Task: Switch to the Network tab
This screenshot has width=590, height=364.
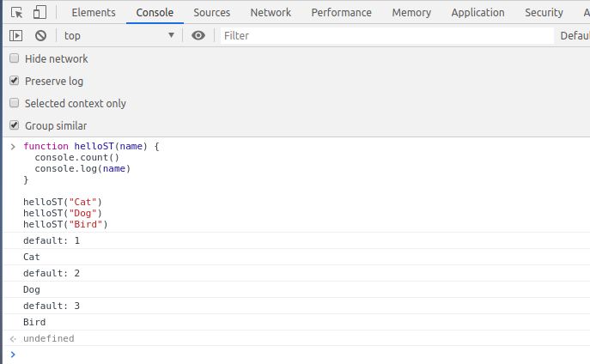Action: click(x=271, y=13)
